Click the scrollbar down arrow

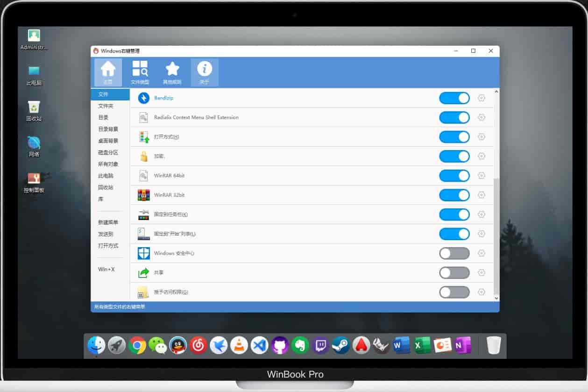coord(496,298)
